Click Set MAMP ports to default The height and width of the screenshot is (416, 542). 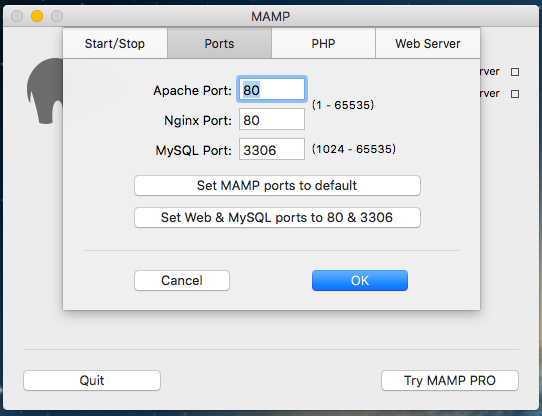[x=277, y=186]
